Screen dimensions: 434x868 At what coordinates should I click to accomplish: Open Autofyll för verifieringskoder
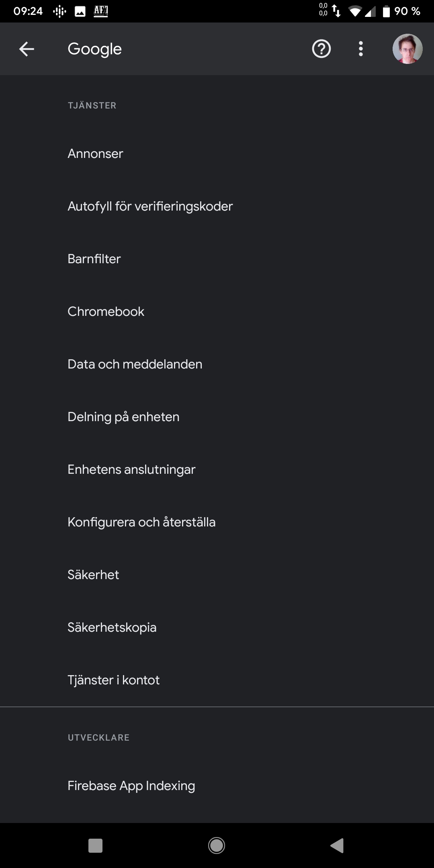(217, 206)
